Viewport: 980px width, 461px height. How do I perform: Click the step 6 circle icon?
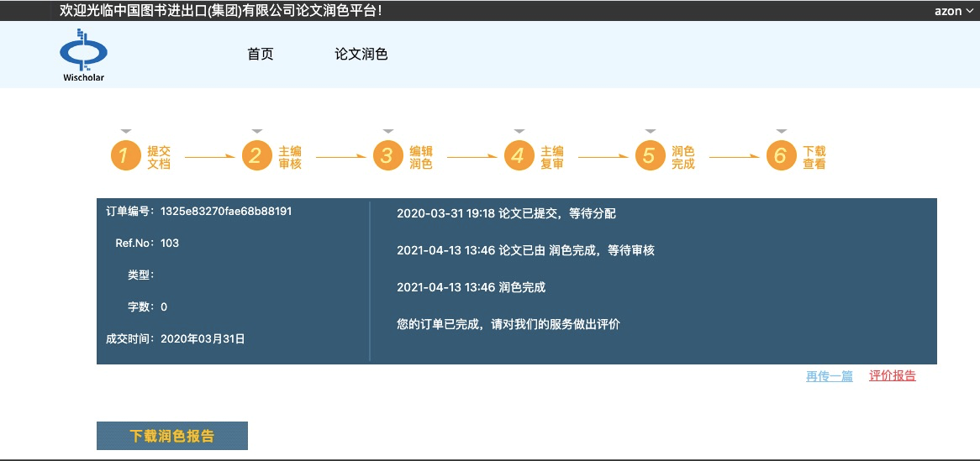[x=781, y=156]
